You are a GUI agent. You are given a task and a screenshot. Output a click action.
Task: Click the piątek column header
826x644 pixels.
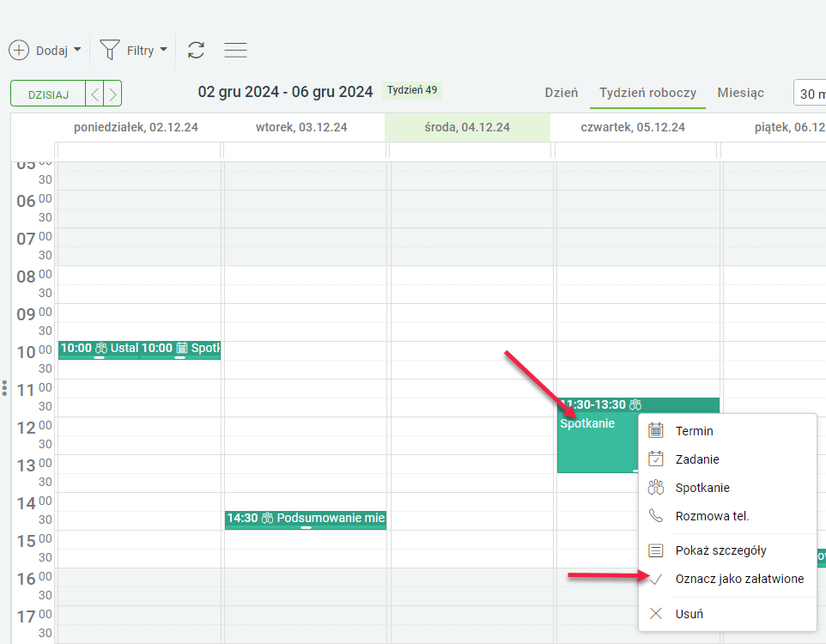[790, 127]
